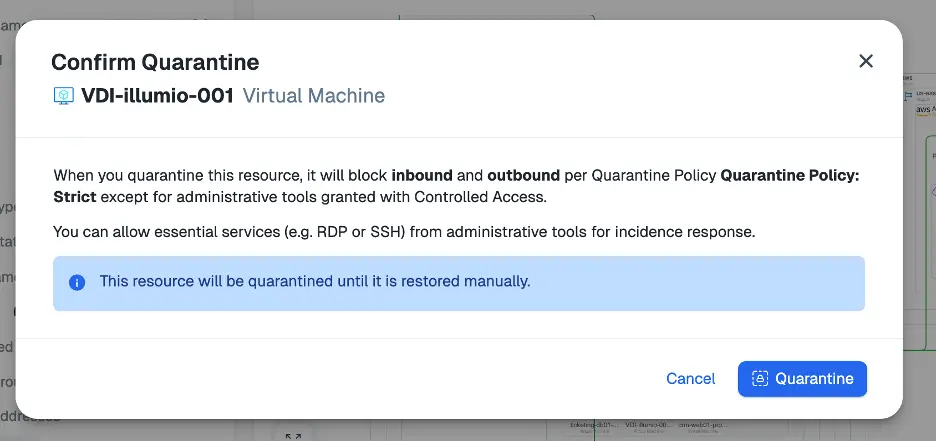
Task: Click the blue info circle icon
Action: tap(77, 282)
